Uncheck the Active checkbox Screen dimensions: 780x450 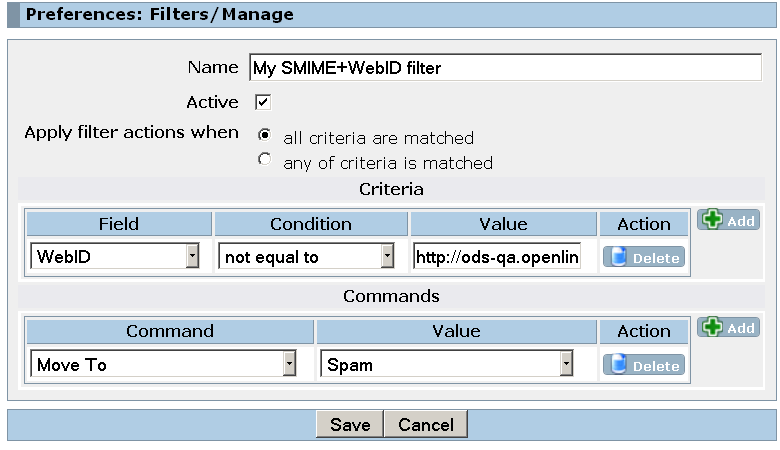pyautogui.click(x=263, y=102)
